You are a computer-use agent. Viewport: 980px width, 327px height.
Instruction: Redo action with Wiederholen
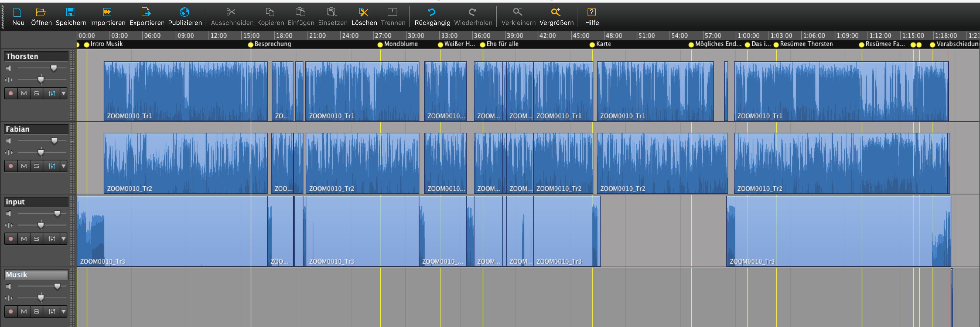point(473,17)
